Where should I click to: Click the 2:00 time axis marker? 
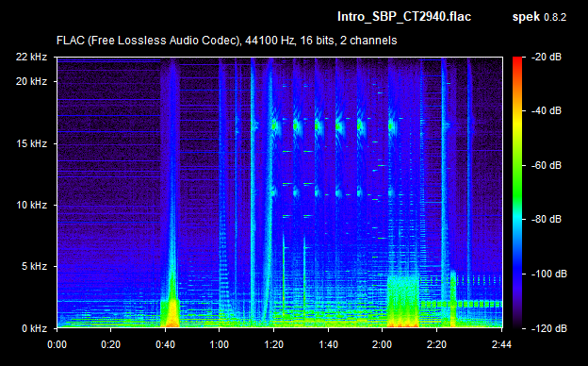point(383,344)
